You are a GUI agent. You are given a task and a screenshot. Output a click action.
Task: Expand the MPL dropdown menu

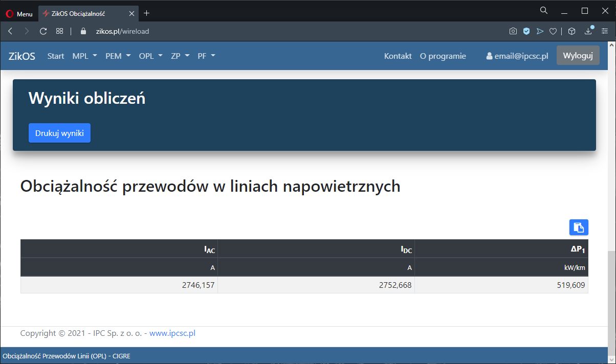coord(85,56)
